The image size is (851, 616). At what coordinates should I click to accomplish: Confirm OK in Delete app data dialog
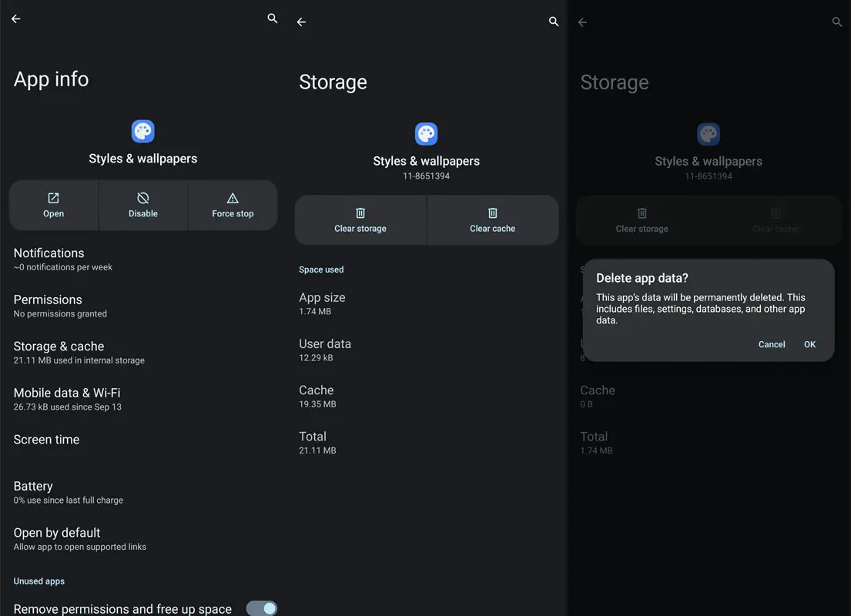point(809,344)
